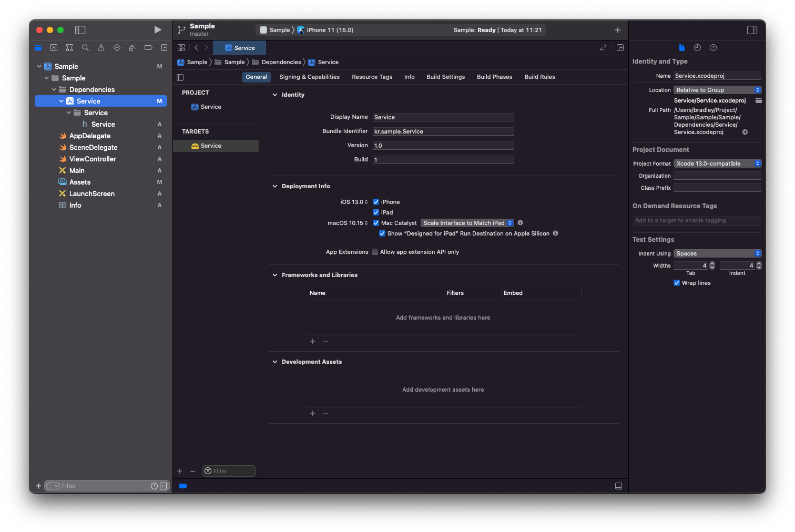Collapse the Dependencies folder in navigator
This screenshot has width=795, height=532.
[x=54, y=90]
